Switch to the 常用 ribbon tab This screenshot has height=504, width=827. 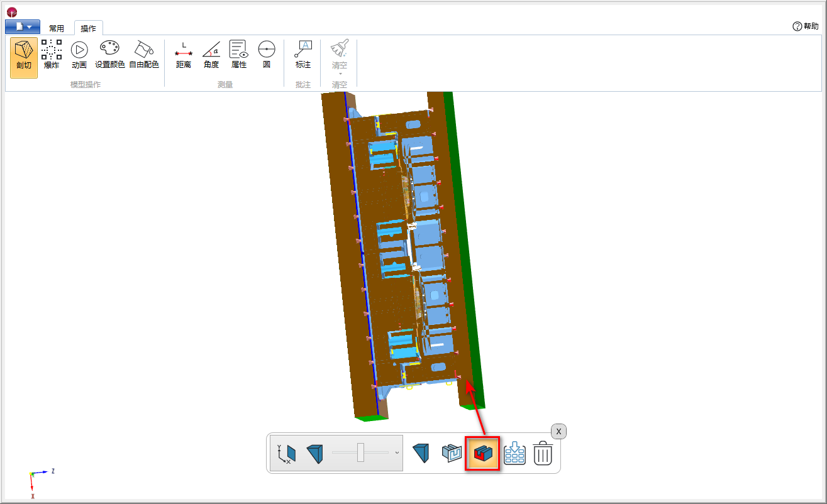click(x=57, y=28)
